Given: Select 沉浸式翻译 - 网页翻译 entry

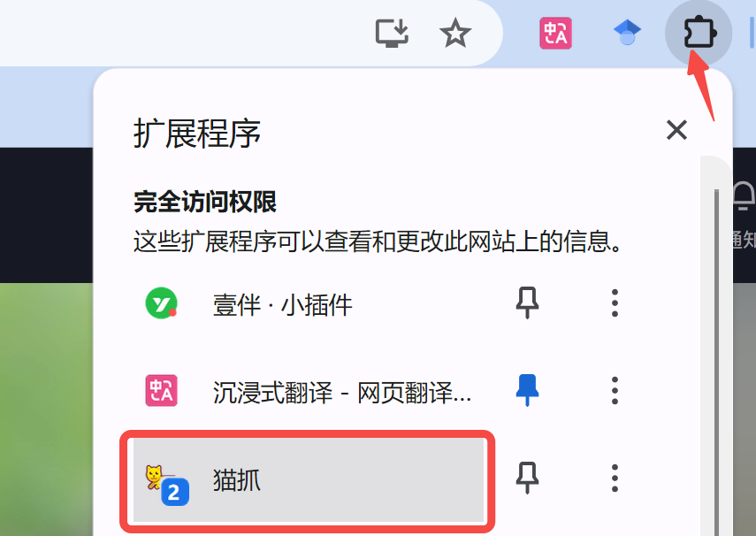Looking at the screenshot, I should pos(308,392).
